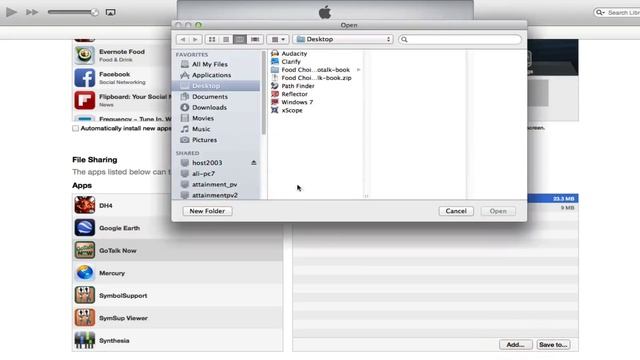Viewport: 640px width, 360px height.
Task: Select SymSup Viewer in File Sharing apps
Action: pos(178,318)
